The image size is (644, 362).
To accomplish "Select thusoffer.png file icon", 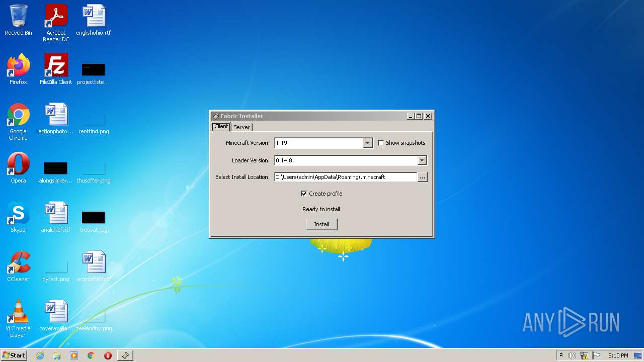I will point(94,171).
